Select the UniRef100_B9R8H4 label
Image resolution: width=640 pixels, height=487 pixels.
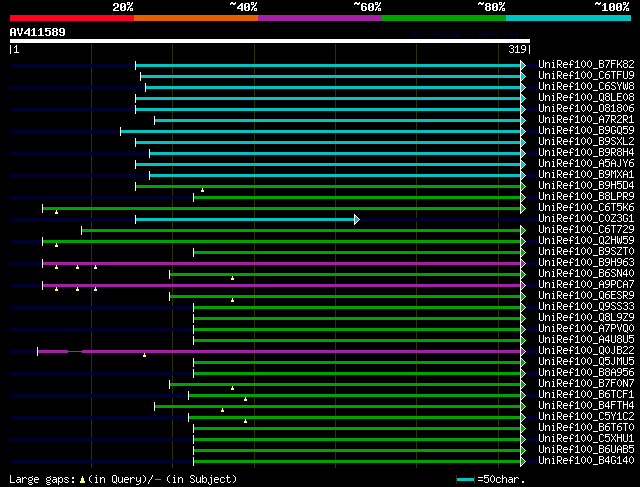[586, 153]
